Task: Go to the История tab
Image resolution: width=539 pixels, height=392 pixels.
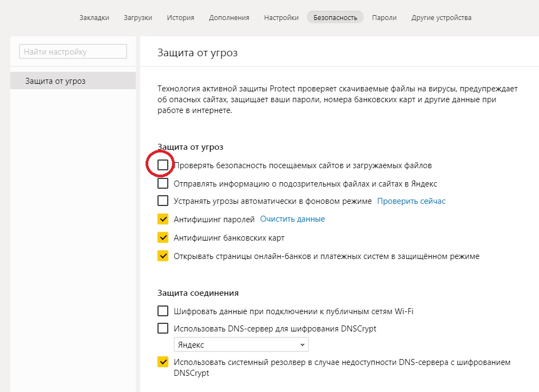Action: (180, 17)
